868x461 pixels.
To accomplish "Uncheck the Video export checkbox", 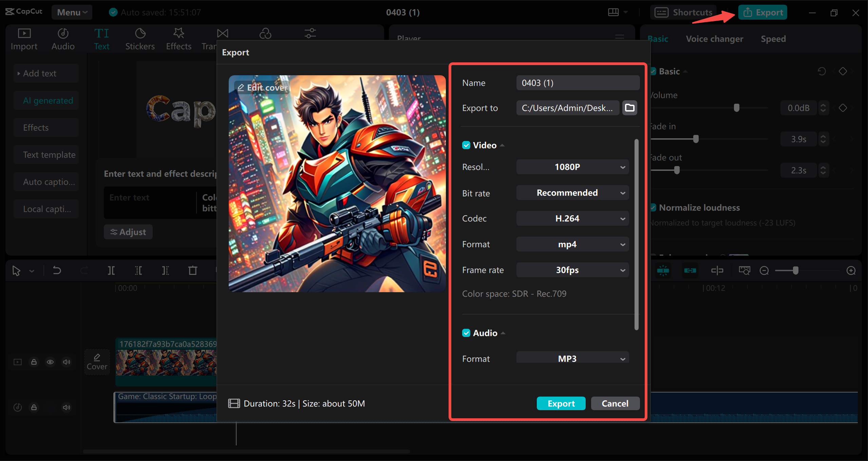I will tap(466, 145).
